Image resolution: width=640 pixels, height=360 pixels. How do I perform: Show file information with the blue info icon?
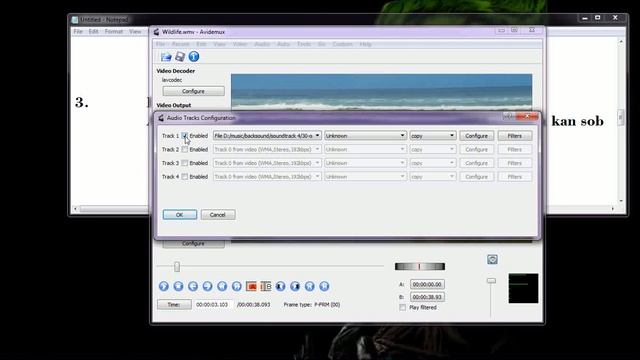(194, 56)
